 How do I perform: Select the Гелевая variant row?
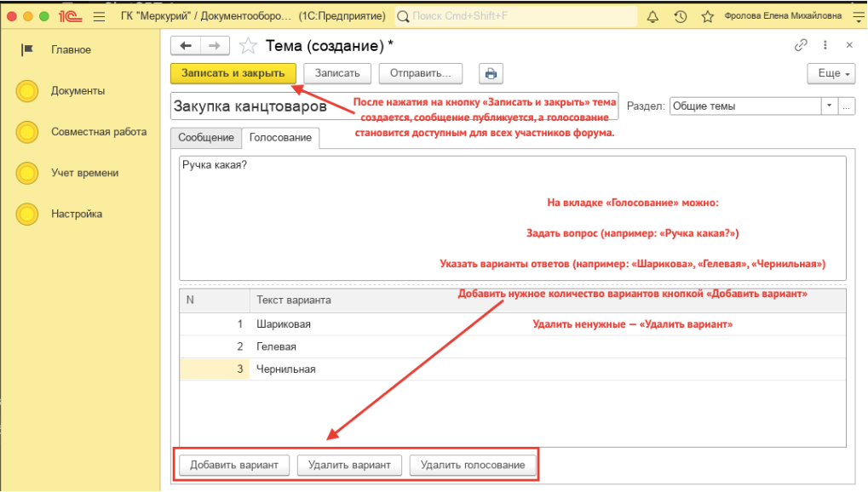pos(277,346)
